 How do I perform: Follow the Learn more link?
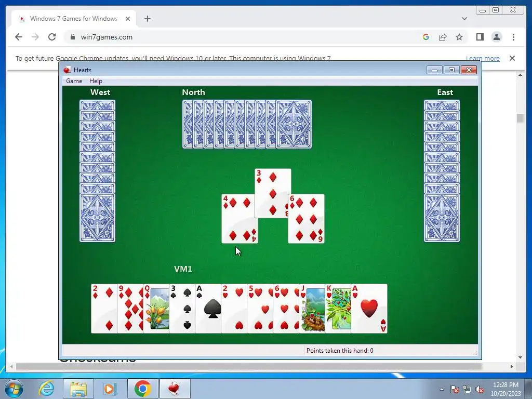(483, 58)
